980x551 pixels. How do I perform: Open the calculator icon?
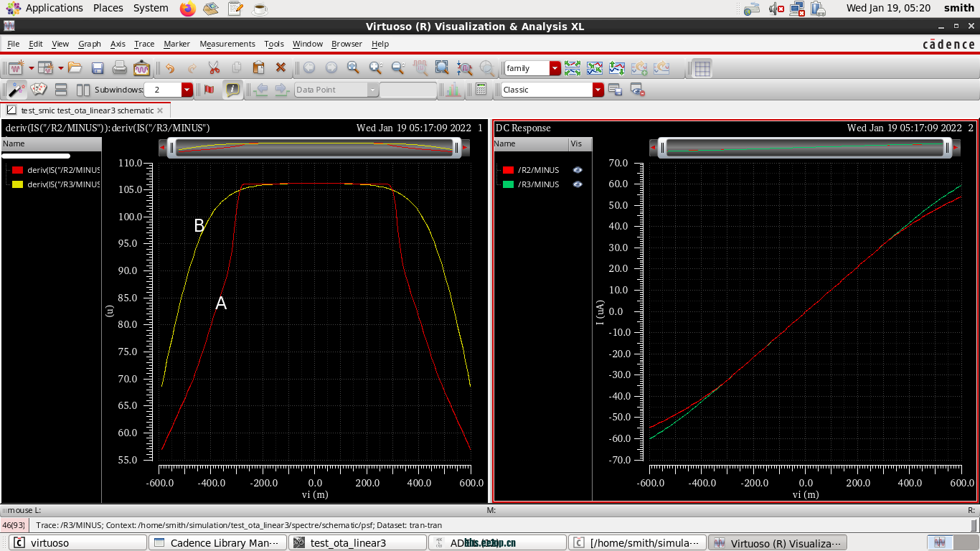481,90
